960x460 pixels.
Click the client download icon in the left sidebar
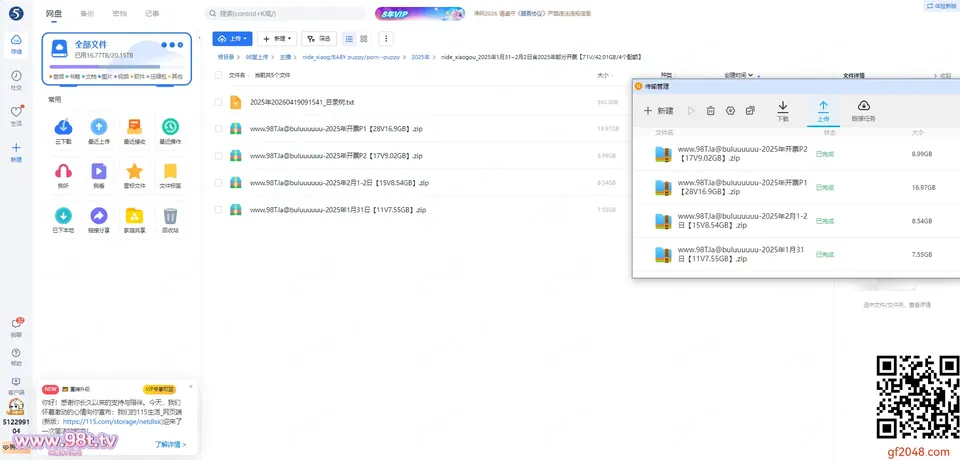click(x=16, y=381)
